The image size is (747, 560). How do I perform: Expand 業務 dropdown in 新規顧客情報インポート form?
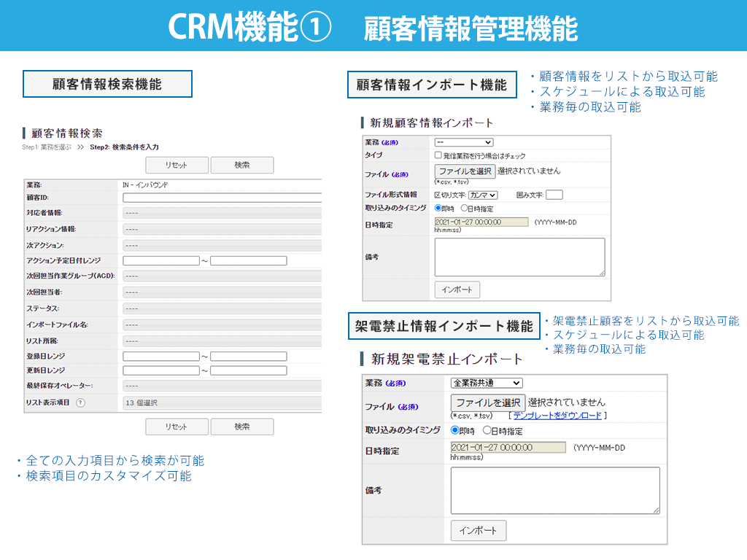[464, 142]
